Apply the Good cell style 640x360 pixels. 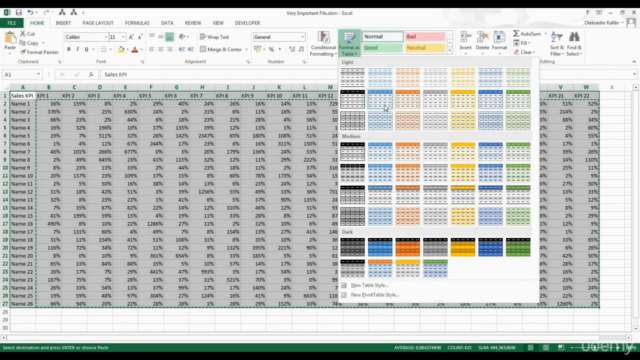point(383,48)
